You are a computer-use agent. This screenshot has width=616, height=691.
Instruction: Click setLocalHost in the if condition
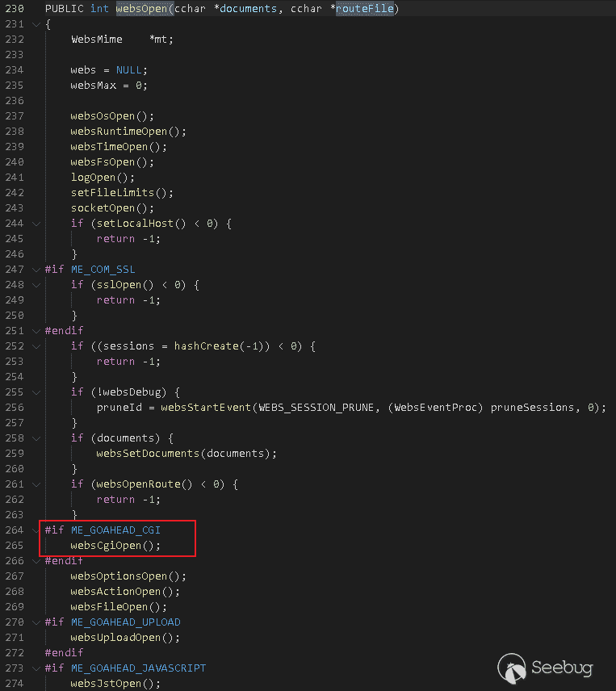click(x=136, y=224)
